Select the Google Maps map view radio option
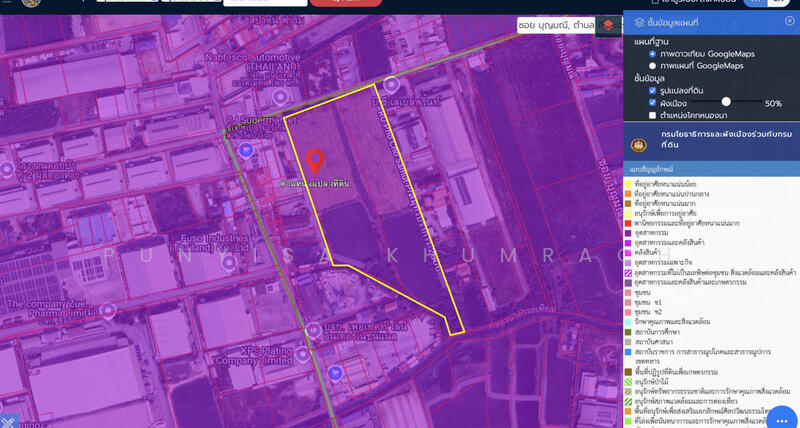This screenshot has width=800, height=428. [x=653, y=65]
